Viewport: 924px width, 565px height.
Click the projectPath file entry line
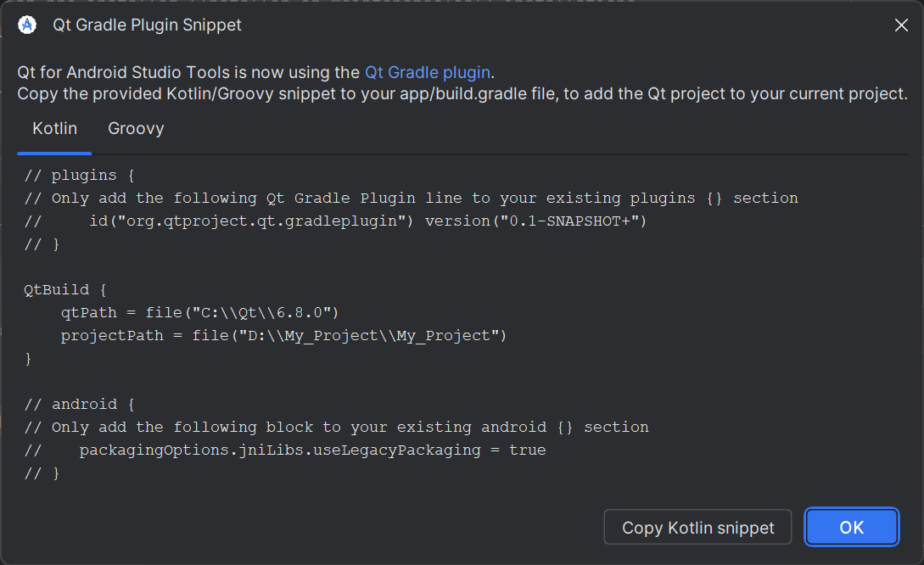283,335
